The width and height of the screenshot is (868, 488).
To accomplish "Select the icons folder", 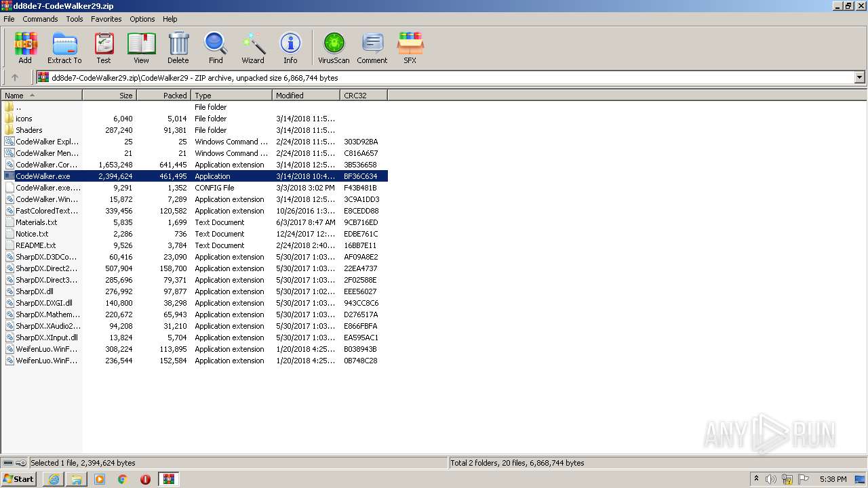I will pyautogui.click(x=195, y=119).
